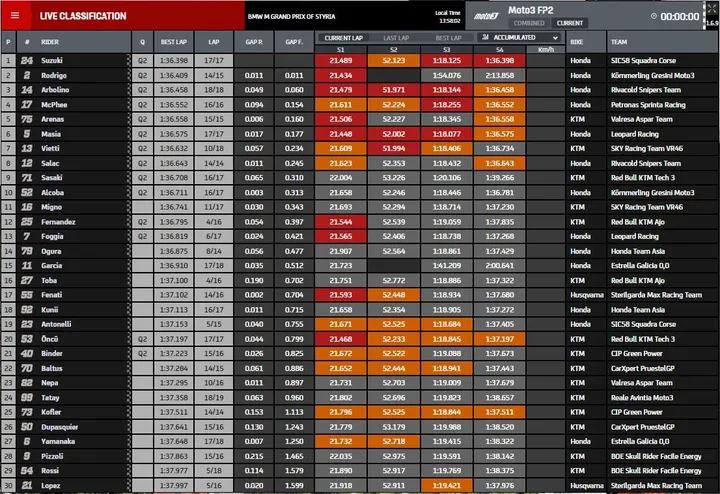Click Antonelli's S3 time 1:18.684
The image size is (720, 494).
coord(447,324)
